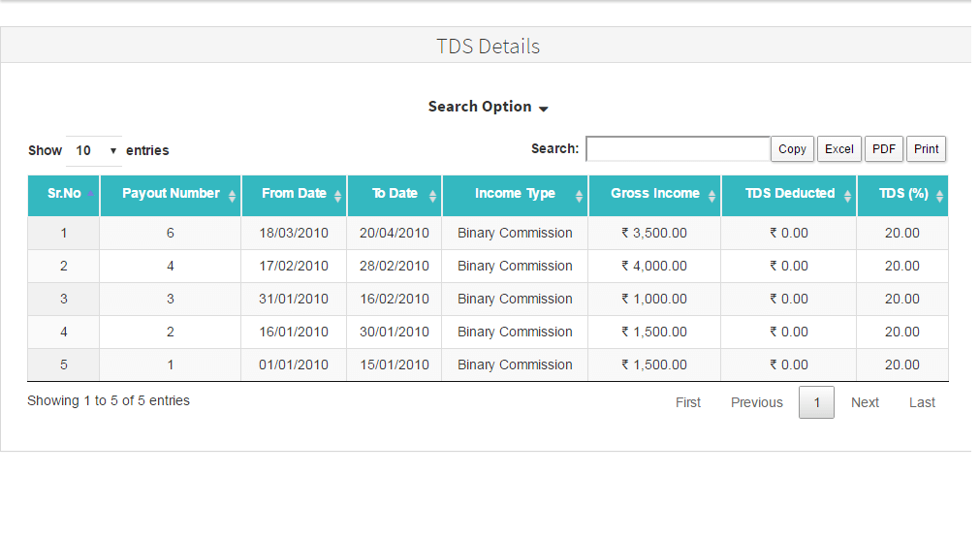The image size is (980, 539).
Task: Sort table by Payout Number sort arrows
Action: point(232,196)
